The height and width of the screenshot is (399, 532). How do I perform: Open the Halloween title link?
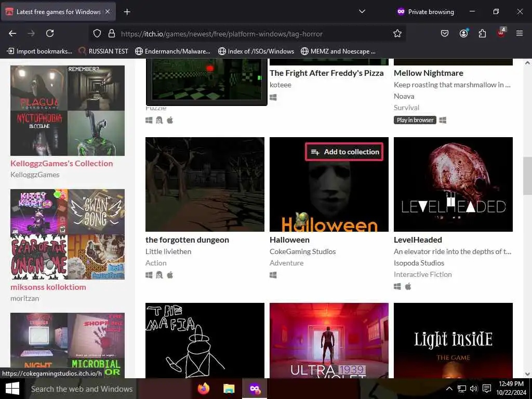pyautogui.click(x=289, y=240)
